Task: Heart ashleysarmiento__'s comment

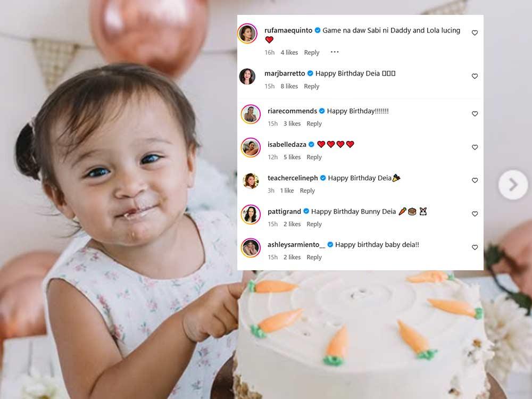Action: click(x=475, y=247)
